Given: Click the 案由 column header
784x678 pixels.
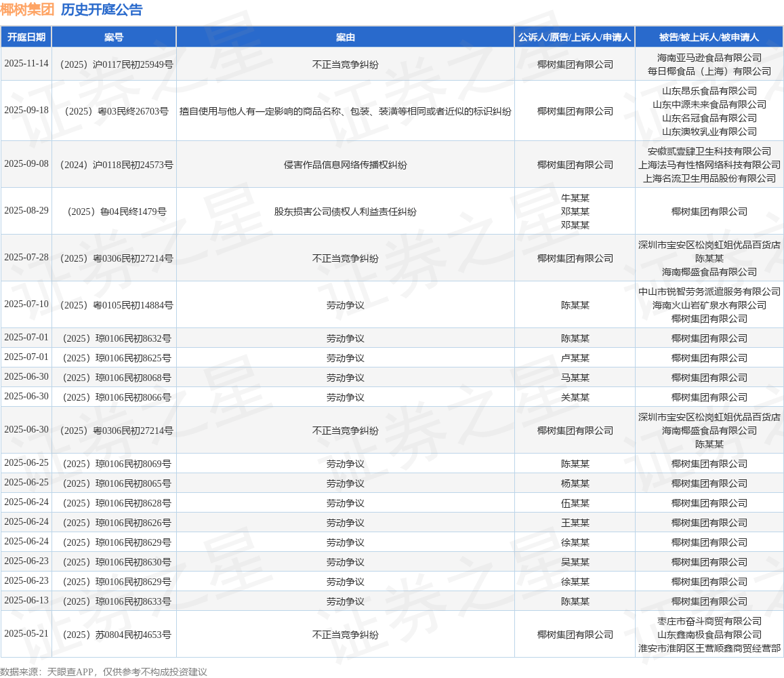Looking at the screenshot, I should click(x=345, y=37).
